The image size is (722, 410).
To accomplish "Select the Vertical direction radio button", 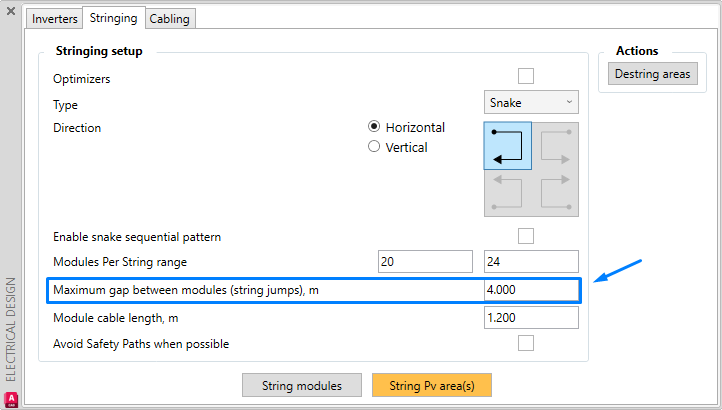I will tap(374, 146).
